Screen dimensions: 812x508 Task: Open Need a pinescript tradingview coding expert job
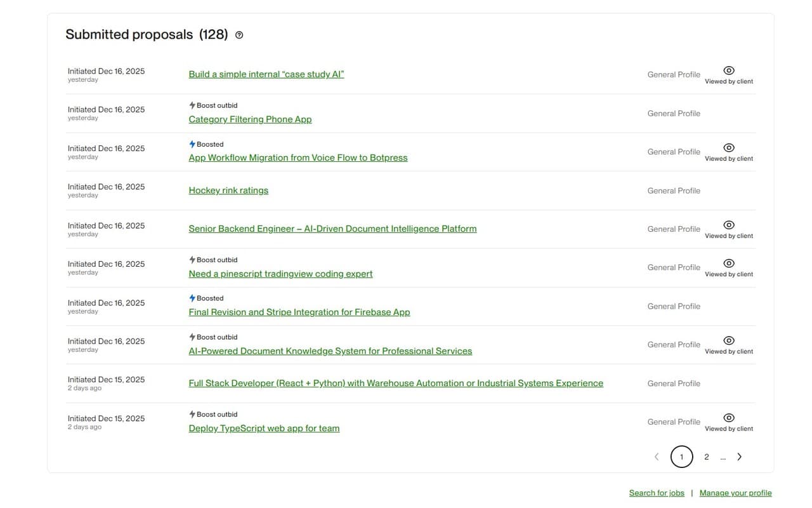(280, 273)
